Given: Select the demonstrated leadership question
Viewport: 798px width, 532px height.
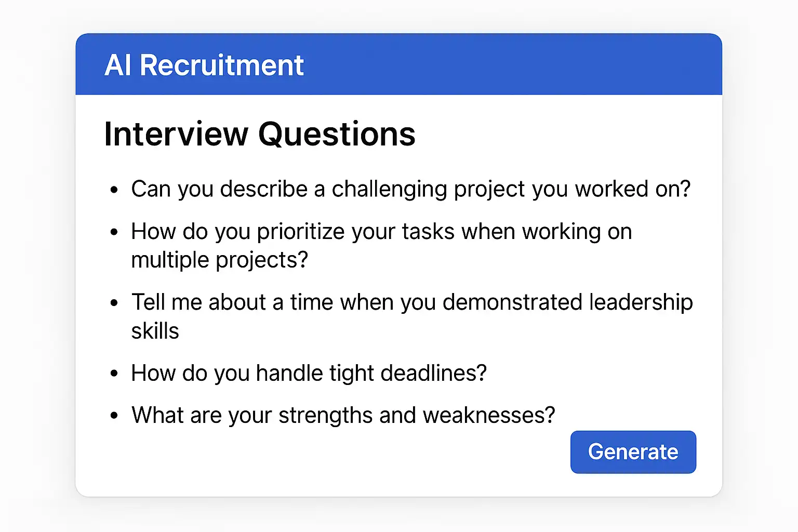Looking at the screenshot, I should pyautogui.click(x=411, y=302).
